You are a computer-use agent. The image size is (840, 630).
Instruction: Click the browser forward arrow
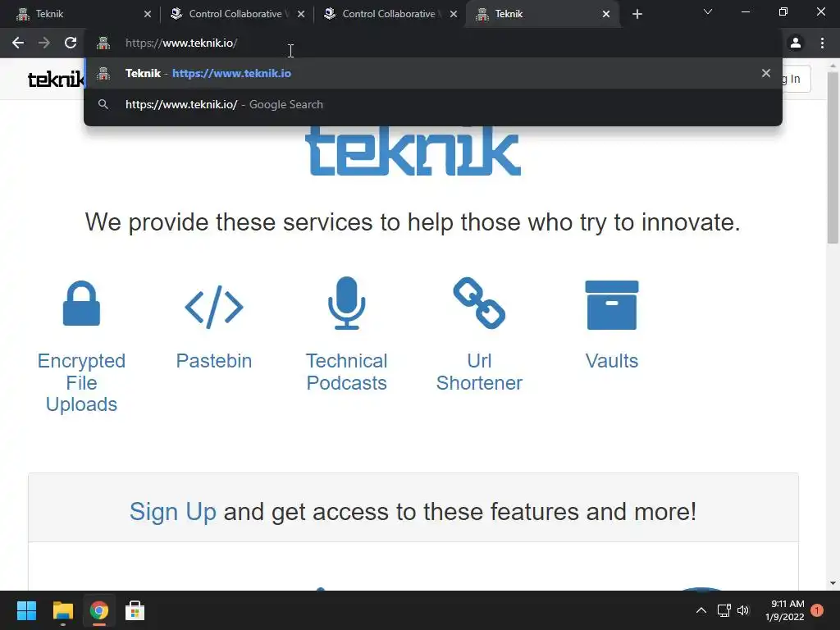point(44,43)
